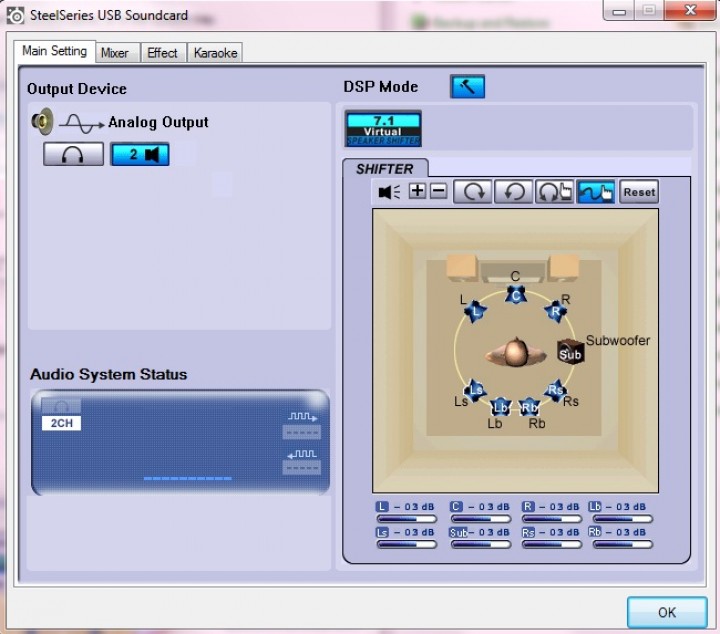720x634 pixels.
Task: Open the DSP Mode hammer settings icon
Action: [467, 87]
